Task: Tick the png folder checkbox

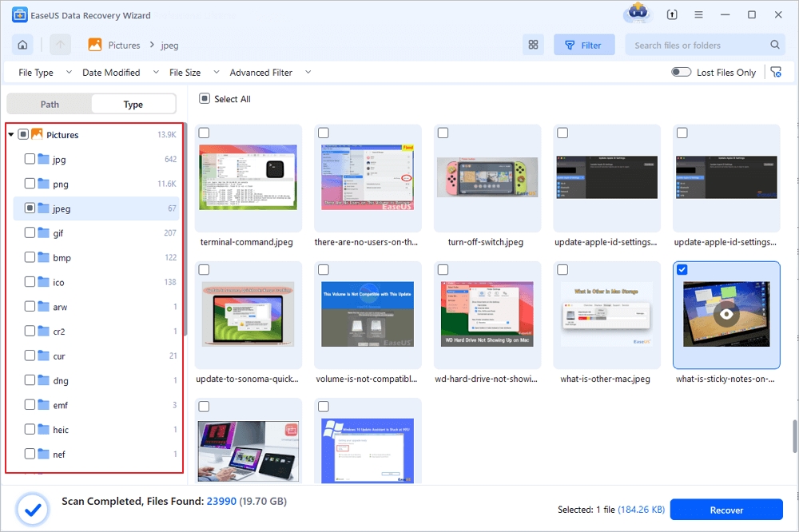Action: coord(30,184)
